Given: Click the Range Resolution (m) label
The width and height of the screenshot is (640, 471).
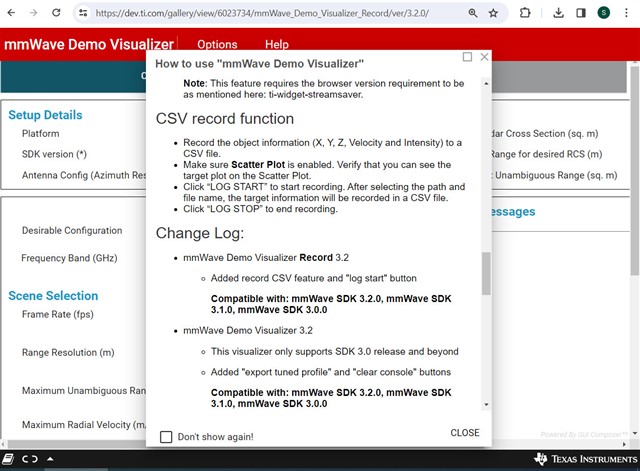Looking at the screenshot, I should [x=68, y=353].
